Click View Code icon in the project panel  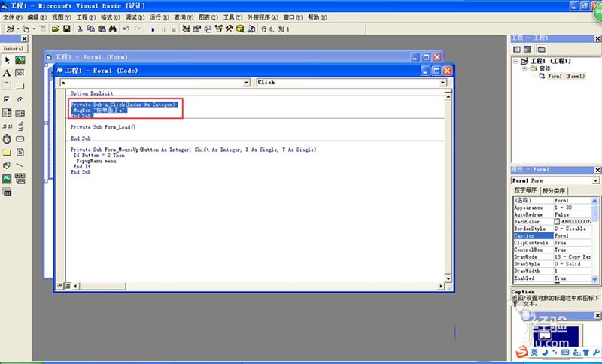coord(517,49)
